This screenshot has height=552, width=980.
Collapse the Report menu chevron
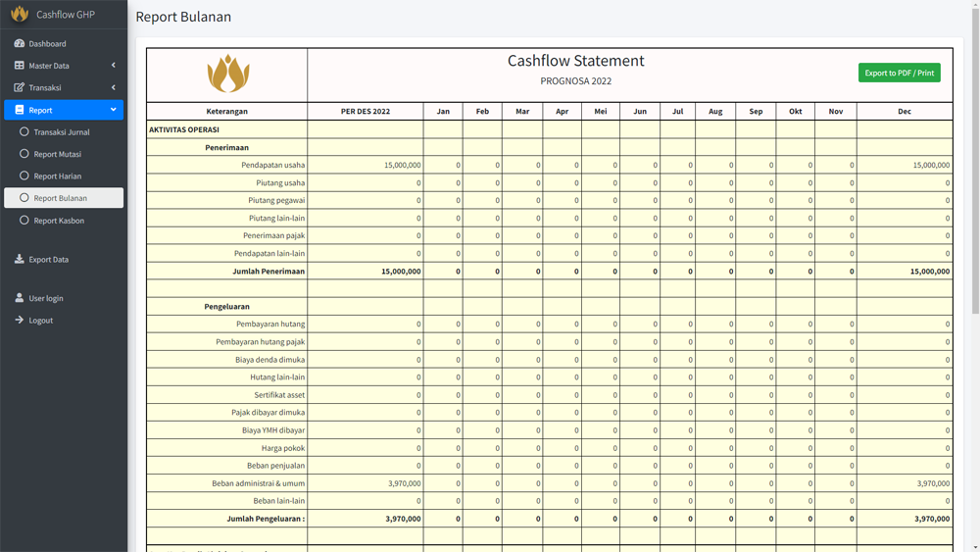113,110
